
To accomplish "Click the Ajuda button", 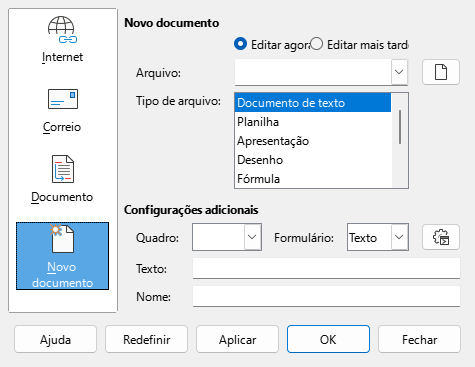I will pyautogui.click(x=55, y=339).
